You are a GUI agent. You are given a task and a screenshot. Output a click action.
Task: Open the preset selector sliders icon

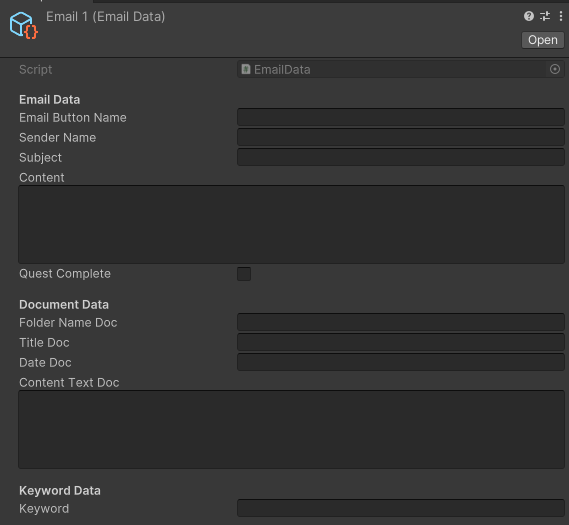(545, 16)
